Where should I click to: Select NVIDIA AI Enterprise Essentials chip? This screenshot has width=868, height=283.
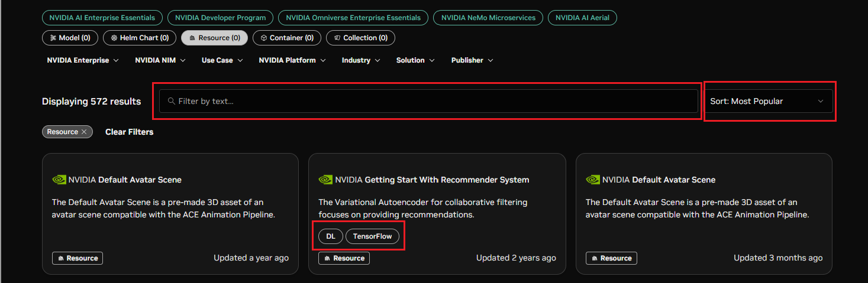click(102, 18)
